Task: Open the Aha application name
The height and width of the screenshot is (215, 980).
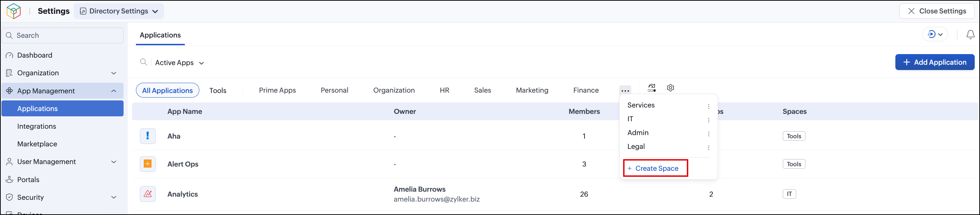Action: 174,136
